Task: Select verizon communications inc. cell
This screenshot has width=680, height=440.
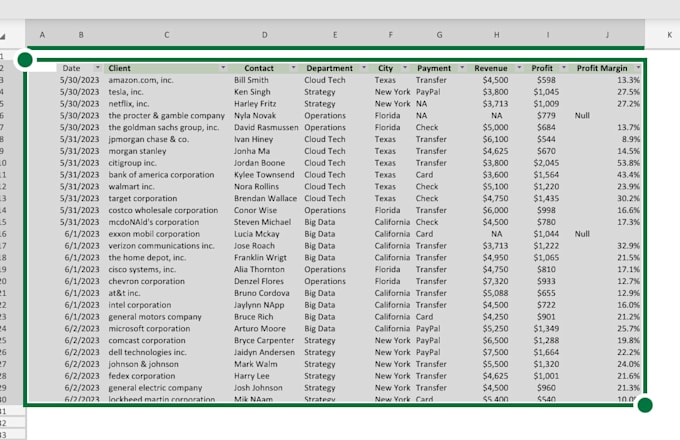Action: pyautogui.click(x=161, y=245)
